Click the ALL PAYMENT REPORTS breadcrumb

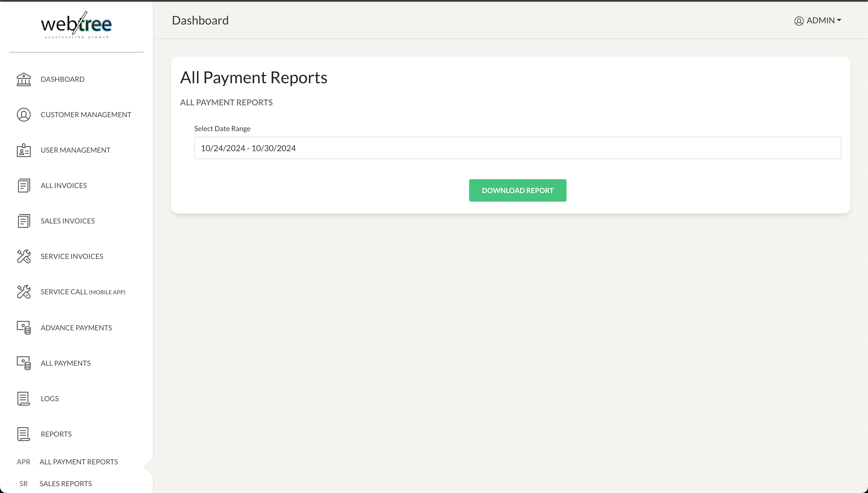(x=226, y=102)
